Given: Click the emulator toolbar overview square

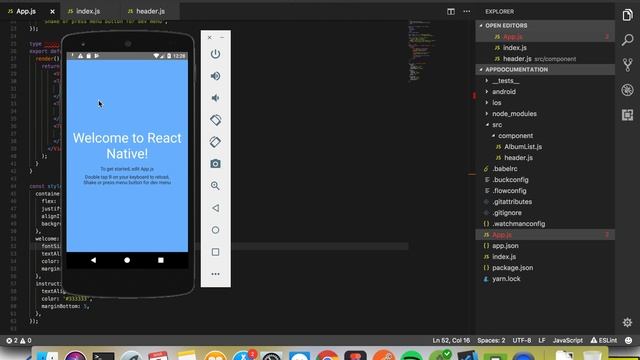Looking at the screenshot, I should pyautogui.click(x=216, y=252).
